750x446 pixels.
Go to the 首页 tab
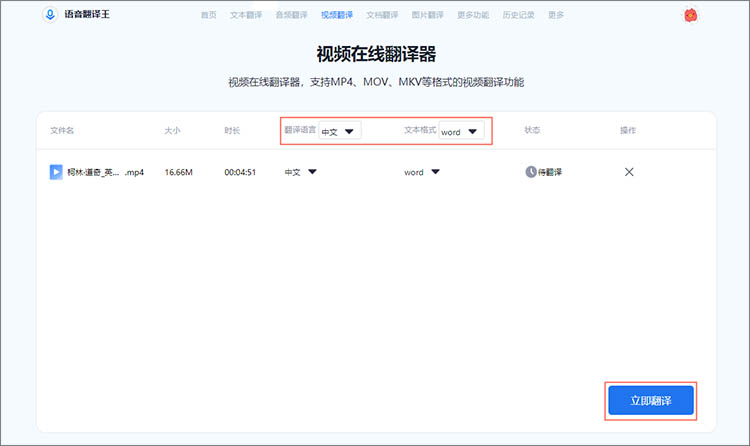coord(209,15)
